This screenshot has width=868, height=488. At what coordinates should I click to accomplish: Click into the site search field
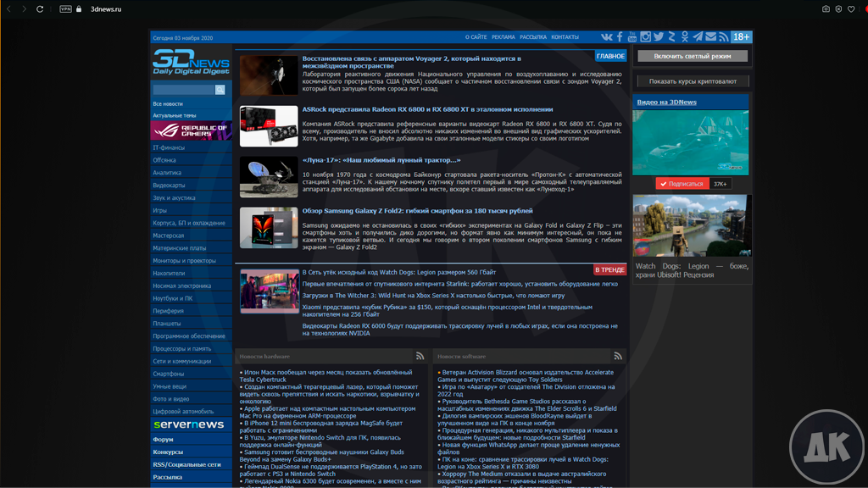tap(184, 90)
